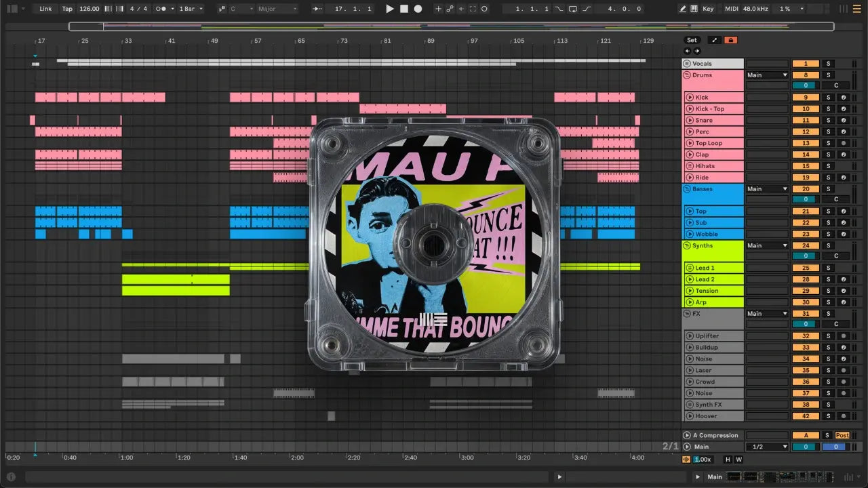Click the Main track volume slider
The height and width of the screenshot is (488, 868).
click(806, 447)
